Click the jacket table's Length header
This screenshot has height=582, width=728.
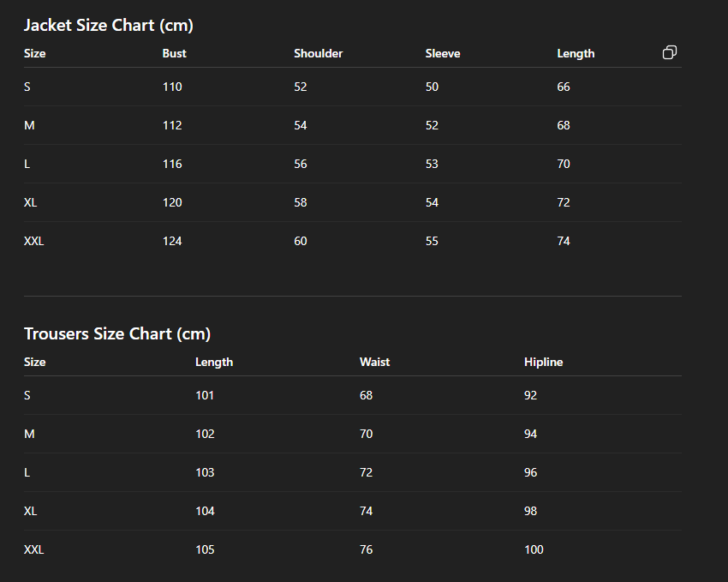pyautogui.click(x=576, y=53)
